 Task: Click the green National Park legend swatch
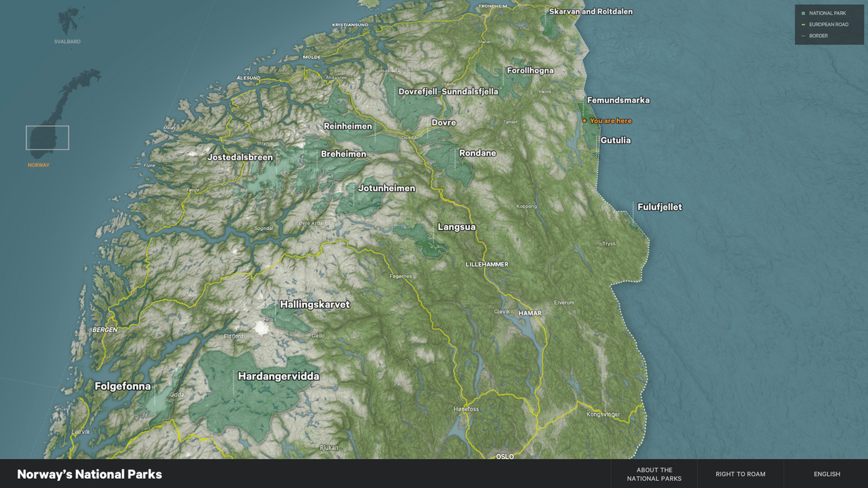coord(803,13)
